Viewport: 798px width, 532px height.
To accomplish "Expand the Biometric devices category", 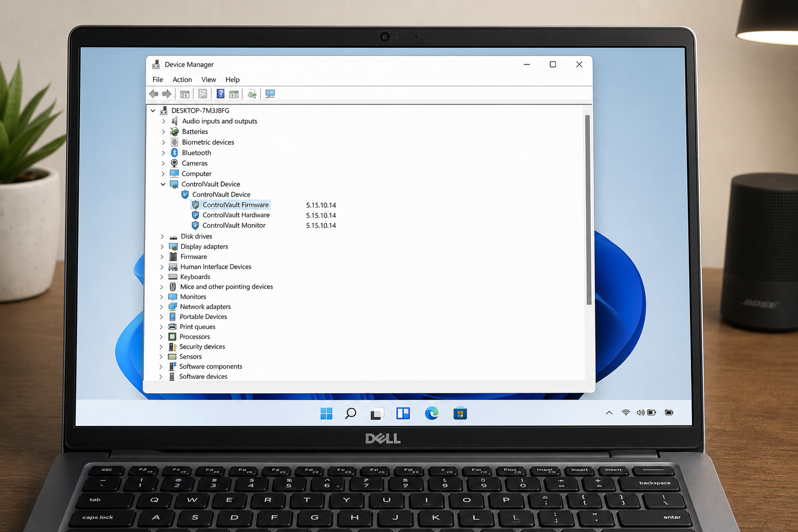I will [x=163, y=142].
